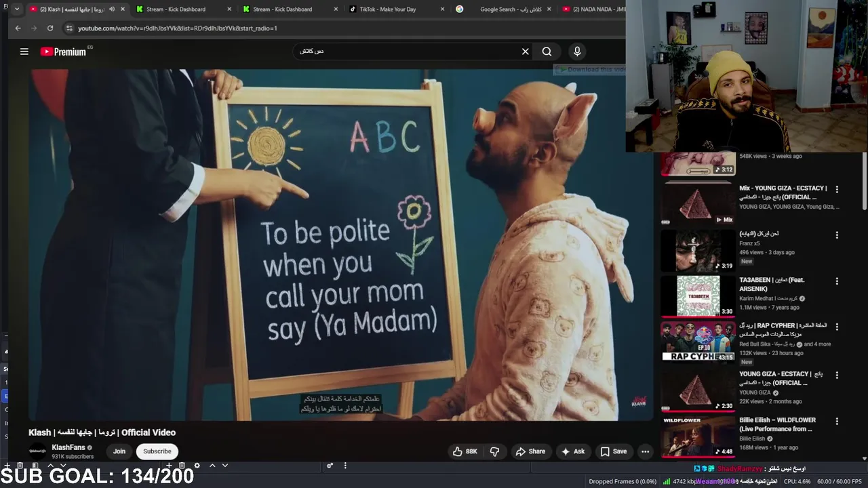868x488 pixels.
Task: Close the first Kick Dashboard tab
Action: tap(229, 9)
